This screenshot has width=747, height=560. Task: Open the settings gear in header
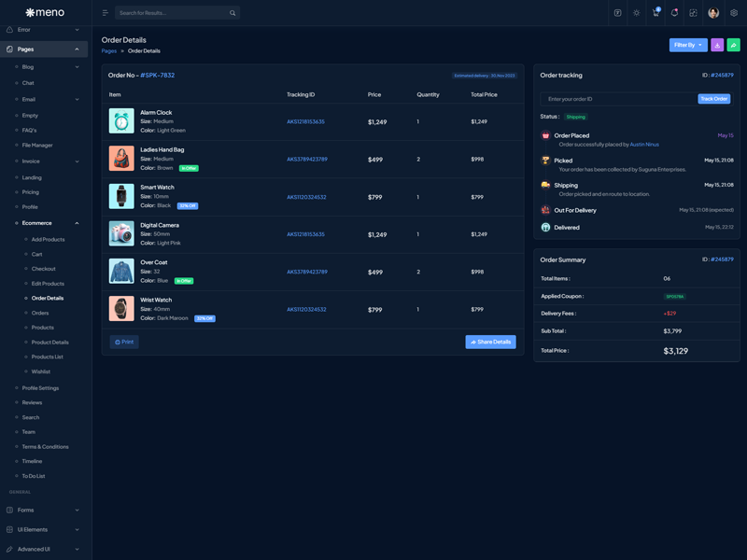734,13
